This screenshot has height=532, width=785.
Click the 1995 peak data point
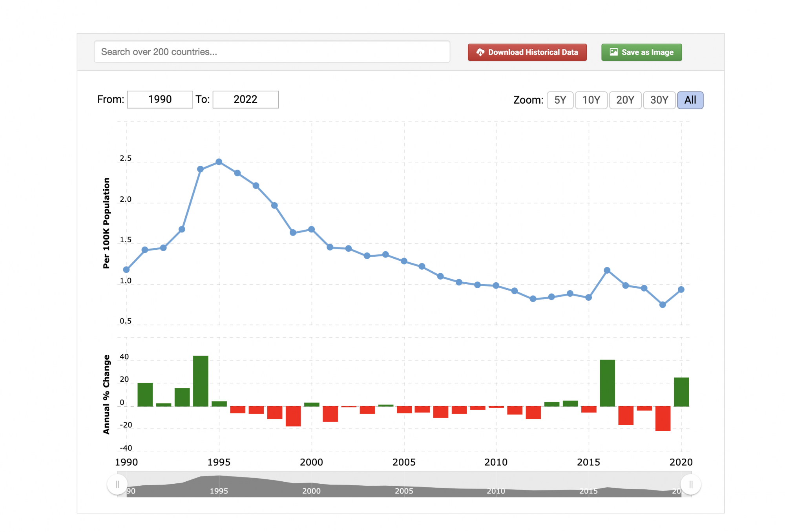coord(219,162)
